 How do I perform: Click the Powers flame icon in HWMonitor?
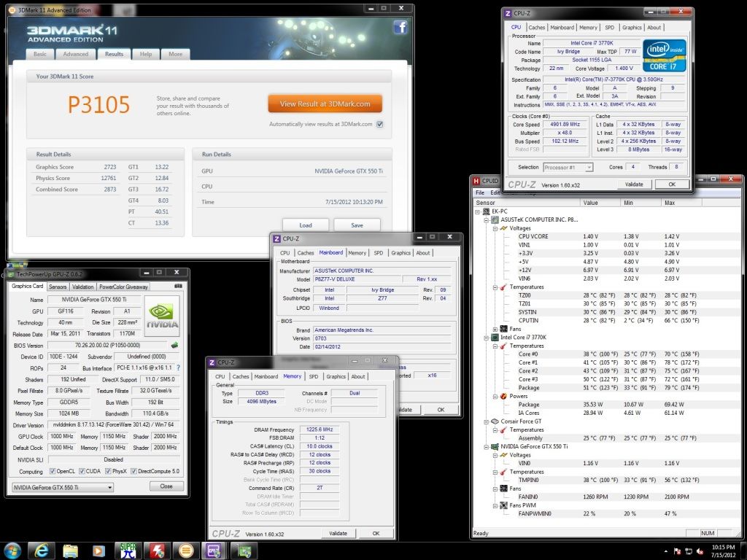point(503,396)
